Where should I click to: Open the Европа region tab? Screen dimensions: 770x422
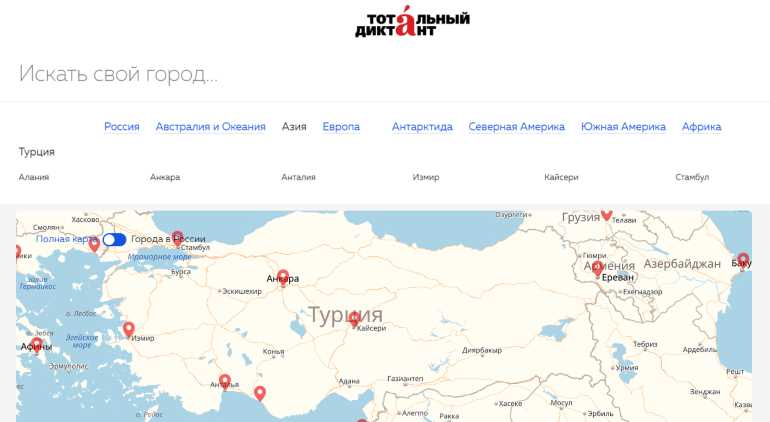click(x=341, y=127)
